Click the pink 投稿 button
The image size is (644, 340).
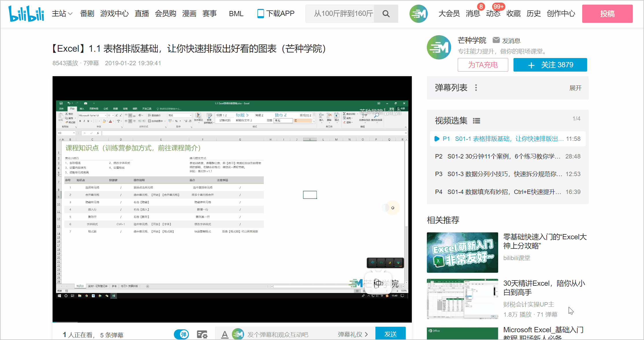tap(607, 14)
